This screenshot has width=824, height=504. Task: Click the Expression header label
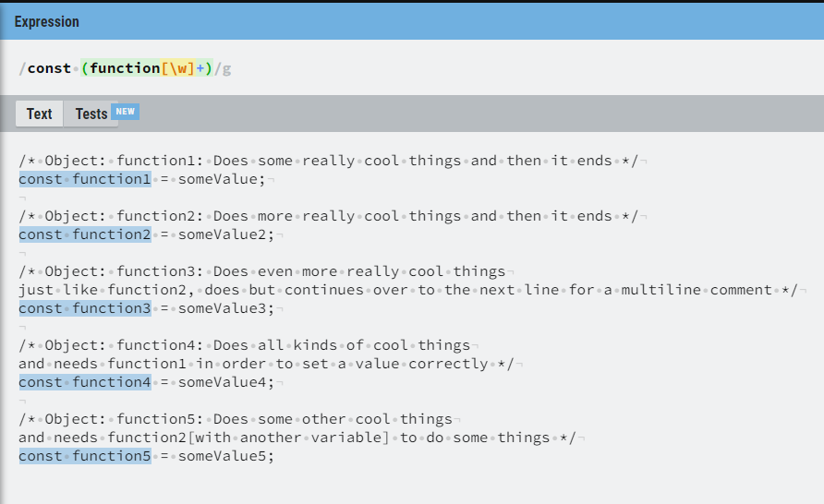click(47, 21)
